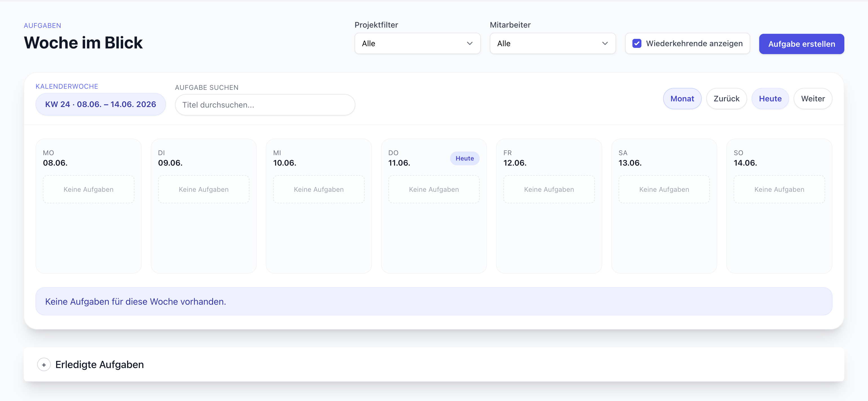This screenshot has width=868, height=401.
Task: Focus the Titel durchsuchen search field
Action: pos(265,105)
